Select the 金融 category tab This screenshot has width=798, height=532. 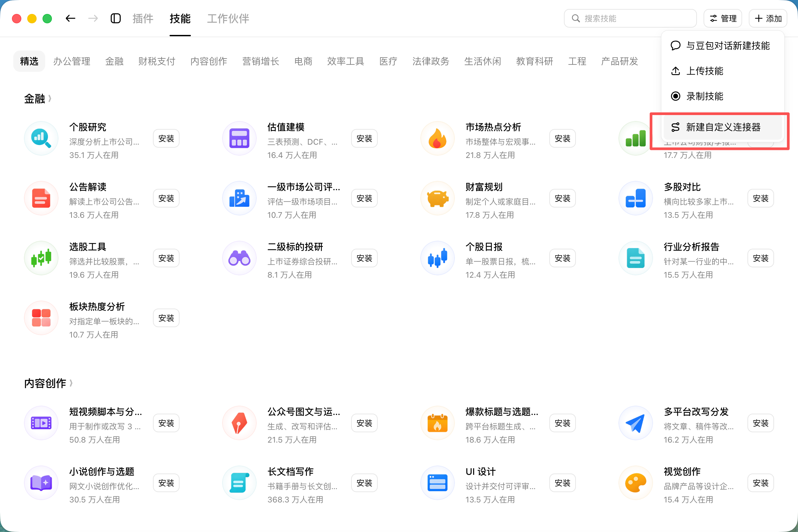coord(114,61)
